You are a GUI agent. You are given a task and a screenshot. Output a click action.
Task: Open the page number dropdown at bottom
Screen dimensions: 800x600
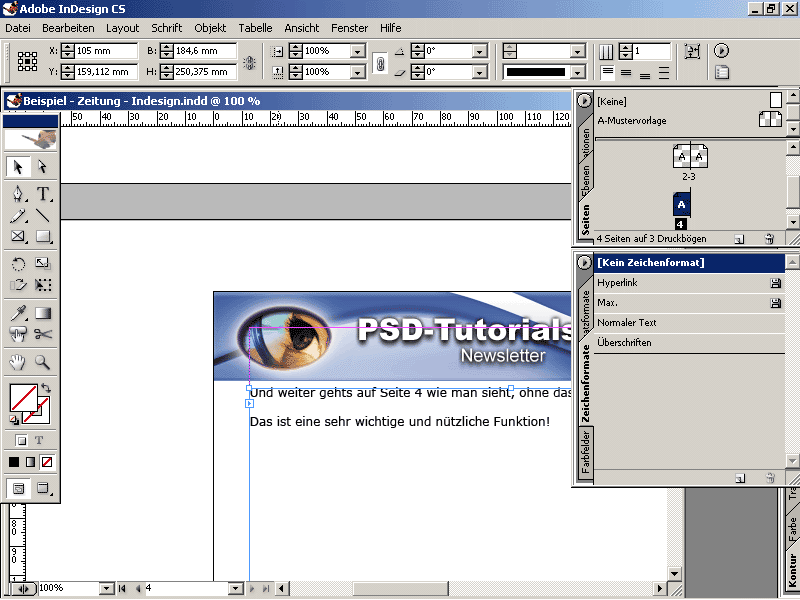tap(235, 588)
